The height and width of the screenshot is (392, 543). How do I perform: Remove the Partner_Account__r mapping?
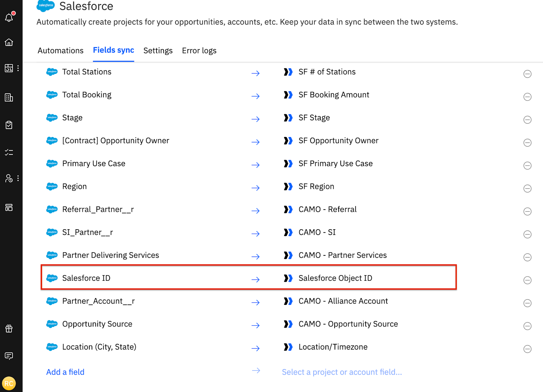527,303
